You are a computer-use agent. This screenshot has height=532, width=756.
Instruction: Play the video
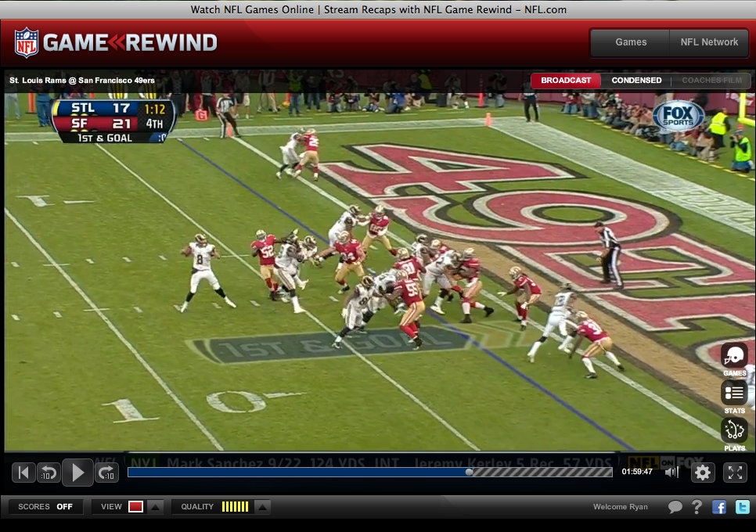click(x=77, y=473)
